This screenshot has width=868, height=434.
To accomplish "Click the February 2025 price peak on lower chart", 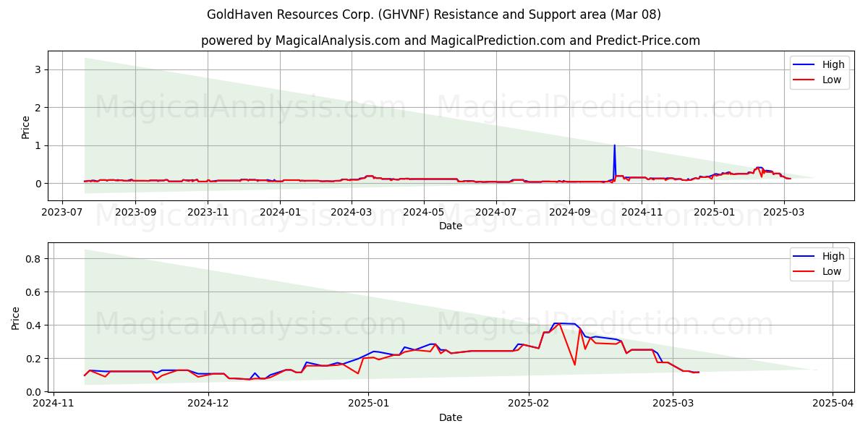I will 558,323.
